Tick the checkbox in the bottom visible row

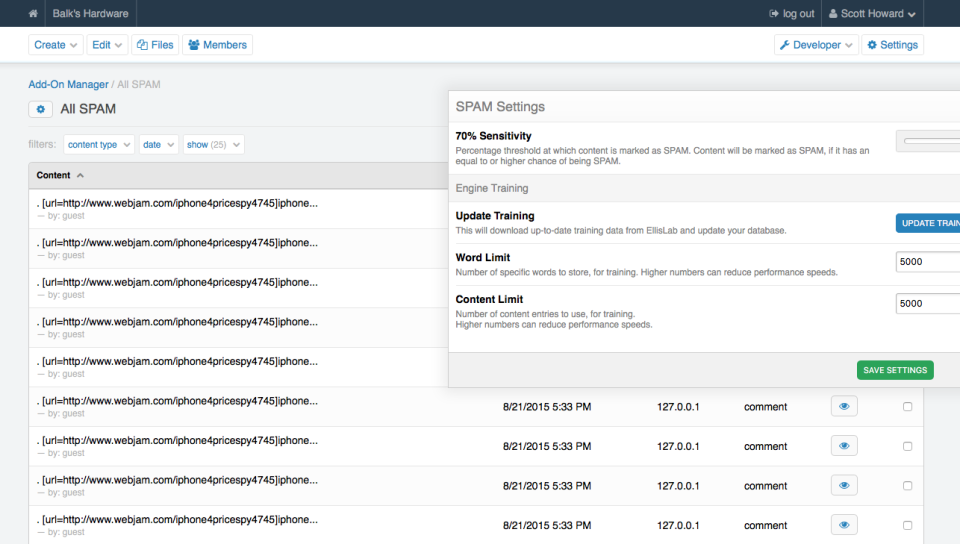tap(907, 525)
